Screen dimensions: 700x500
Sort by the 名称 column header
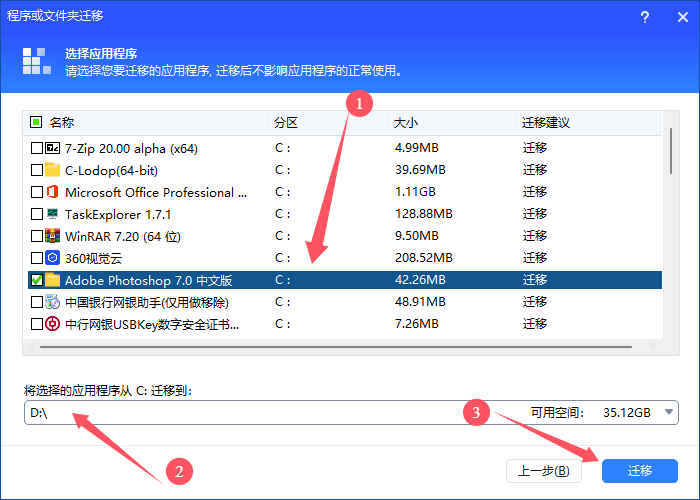point(62,122)
